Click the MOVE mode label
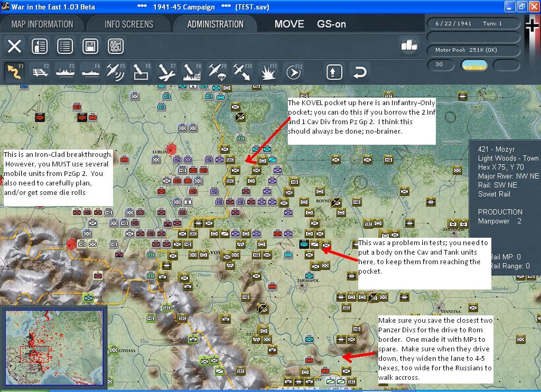The height and width of the screenshot is (392, 541). [289, 24]
